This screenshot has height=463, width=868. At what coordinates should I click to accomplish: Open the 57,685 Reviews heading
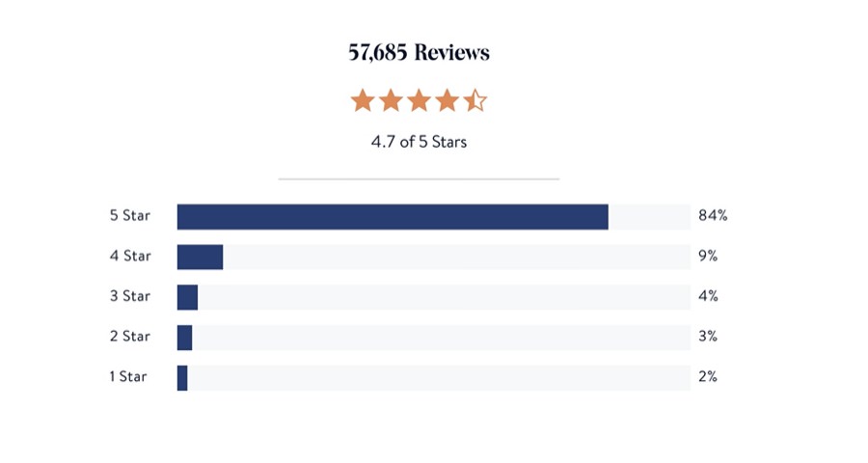[420, 53]
